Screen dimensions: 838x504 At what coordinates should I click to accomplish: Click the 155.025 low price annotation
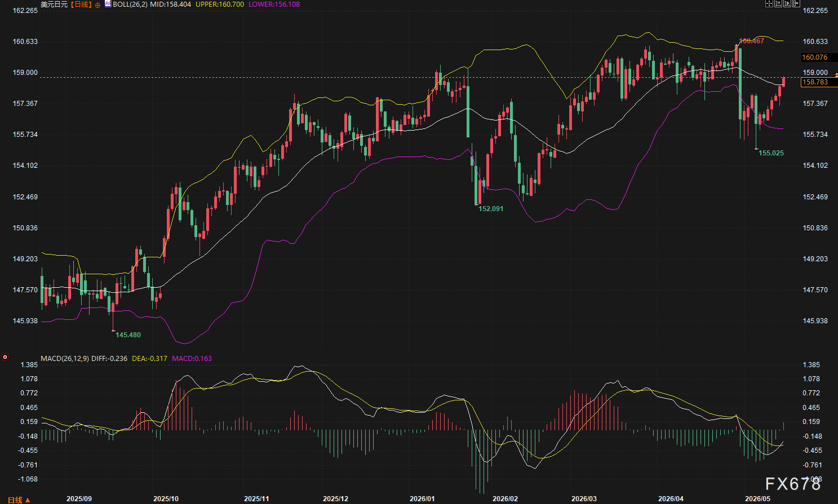pos(771,153)
